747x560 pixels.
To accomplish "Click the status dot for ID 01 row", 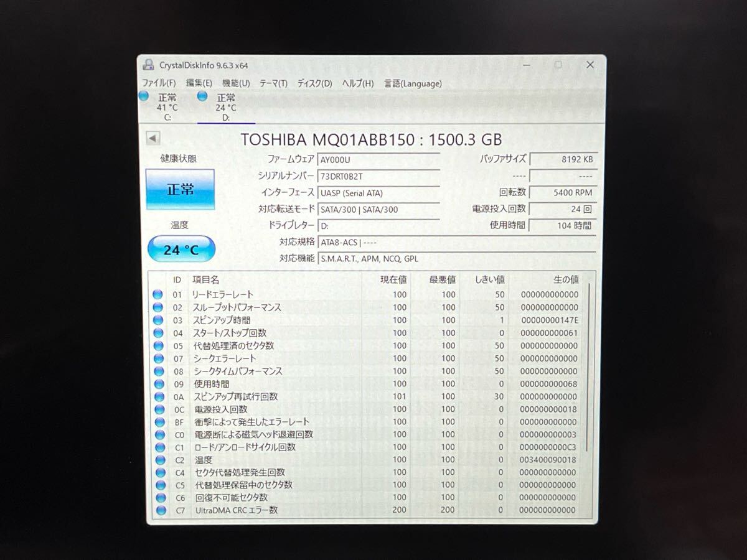I will click(158, 295).
